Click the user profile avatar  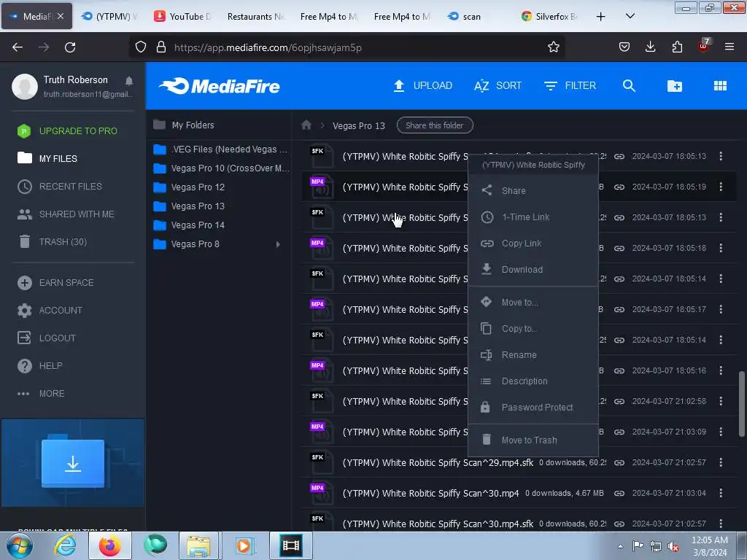point(25,86)
